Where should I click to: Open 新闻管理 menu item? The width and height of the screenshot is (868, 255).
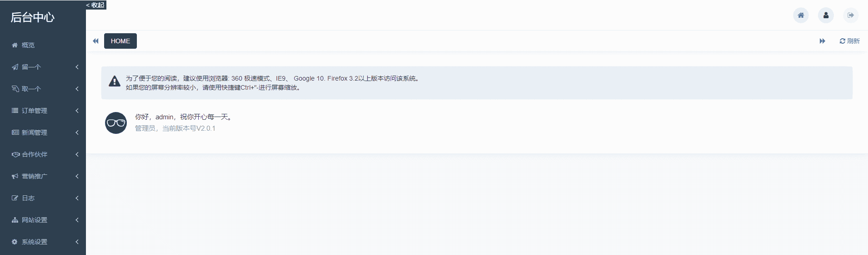tap(43, 133)
